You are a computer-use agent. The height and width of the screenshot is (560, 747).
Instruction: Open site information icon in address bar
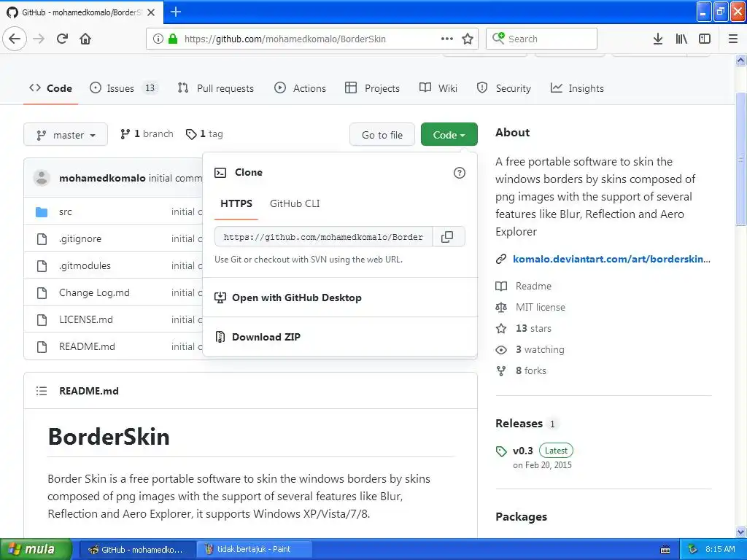coord(158,39)
